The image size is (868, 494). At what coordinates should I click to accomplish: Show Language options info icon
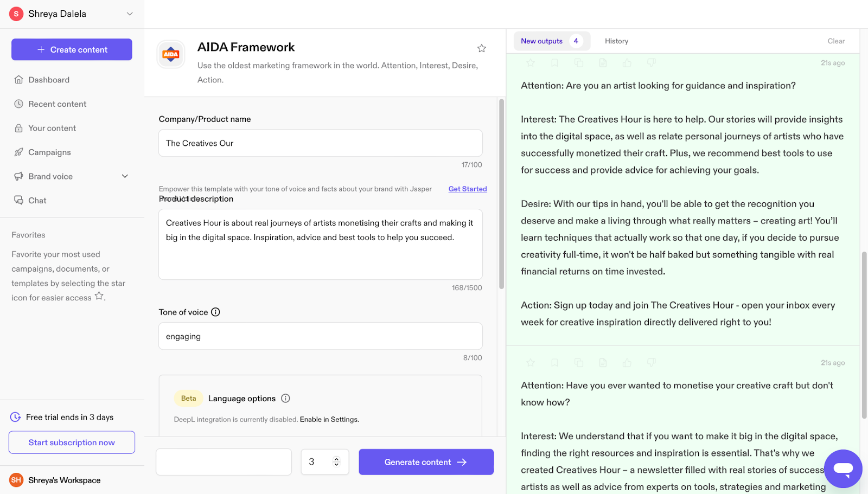click(285, 399)
